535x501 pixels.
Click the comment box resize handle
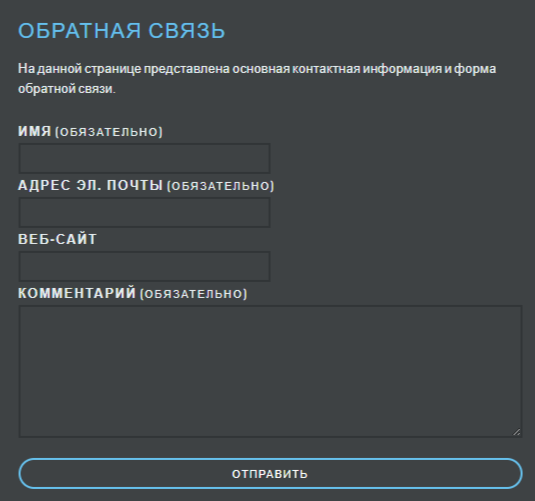coord(517,432)
